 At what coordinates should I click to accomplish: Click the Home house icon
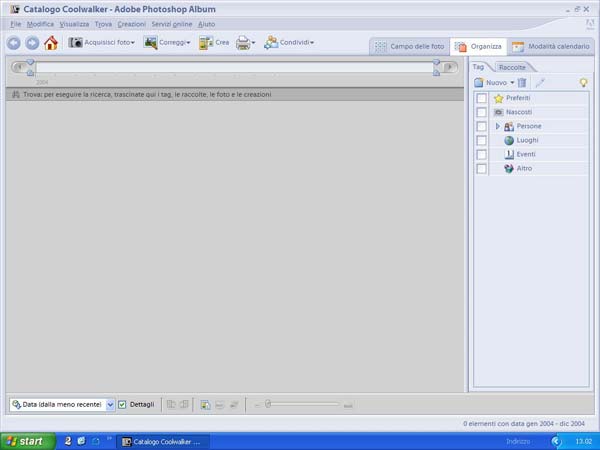(51, 43)
